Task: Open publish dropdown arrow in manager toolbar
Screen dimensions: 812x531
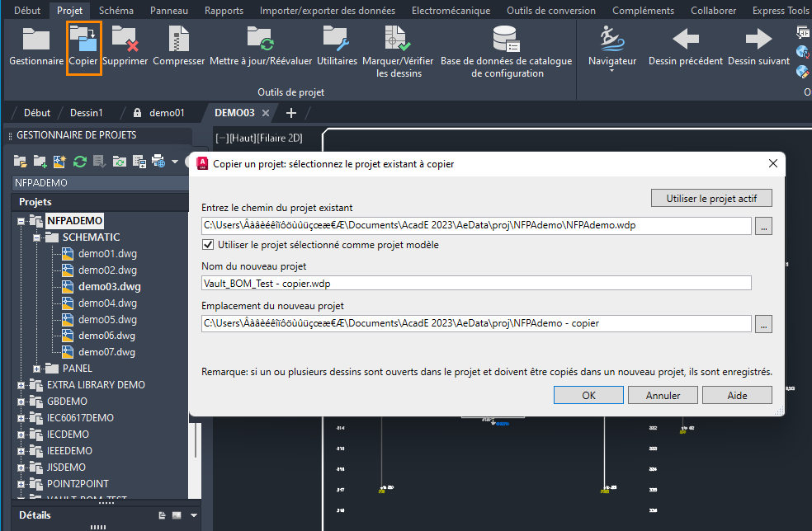Action: click(175, 162)
